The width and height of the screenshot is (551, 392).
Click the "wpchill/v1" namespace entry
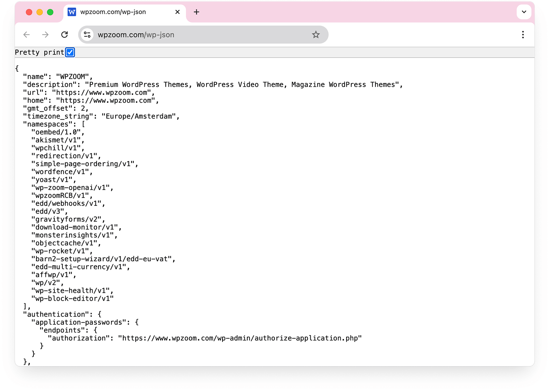coord(58,148)
